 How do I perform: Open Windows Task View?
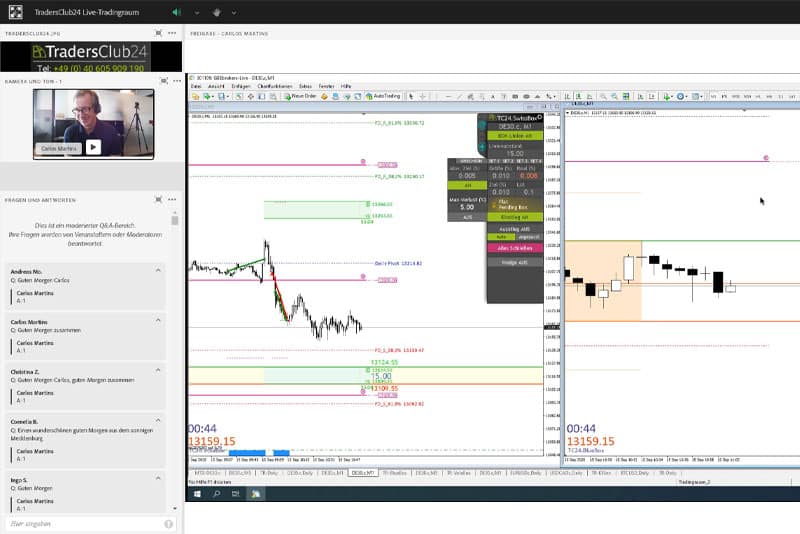[235, 494]
